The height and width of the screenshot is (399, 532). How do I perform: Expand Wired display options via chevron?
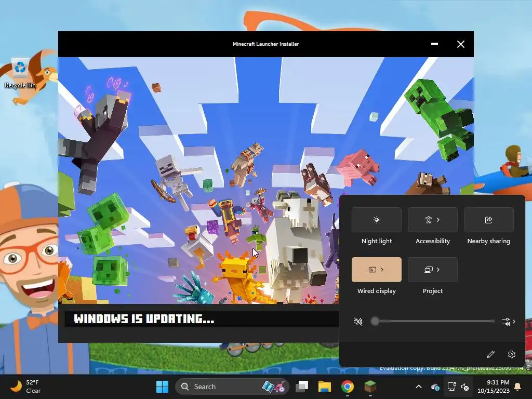tap(382, 270)
